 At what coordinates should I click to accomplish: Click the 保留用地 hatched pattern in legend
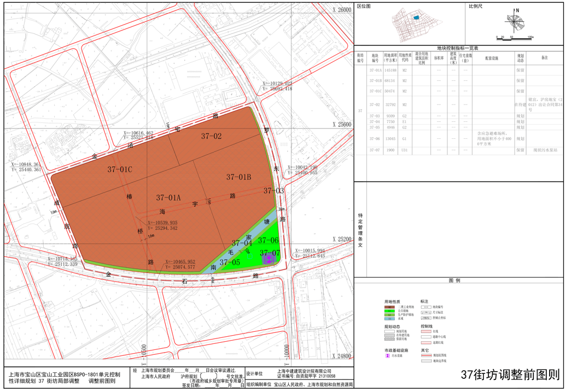[x=389, y=339]
